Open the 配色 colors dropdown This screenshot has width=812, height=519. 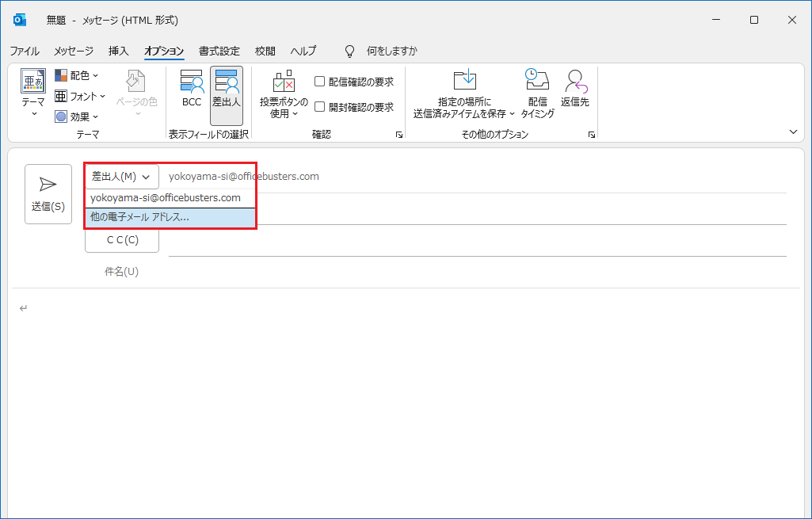(77, 75)
